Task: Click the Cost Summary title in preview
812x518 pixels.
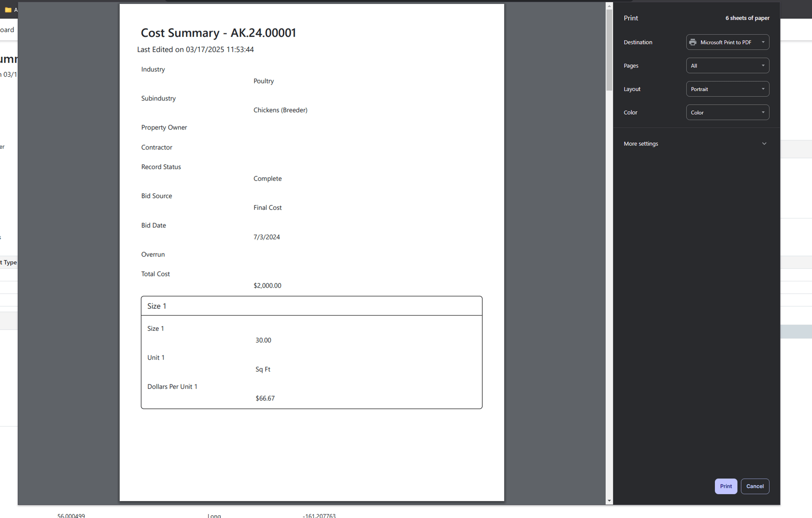Action: [218, 33]
